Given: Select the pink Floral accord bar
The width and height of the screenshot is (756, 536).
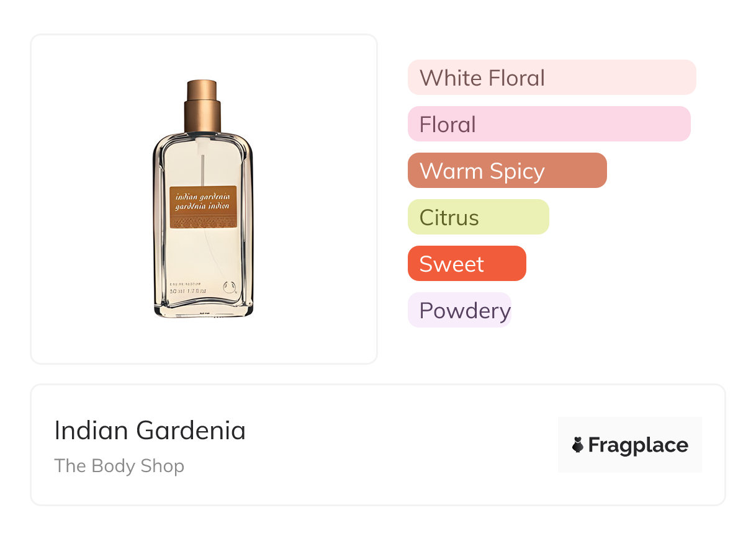Looking at the screenshot, I should click(x=549, y=124).
